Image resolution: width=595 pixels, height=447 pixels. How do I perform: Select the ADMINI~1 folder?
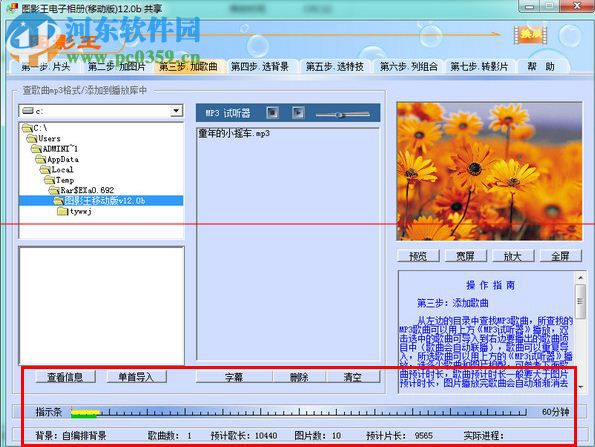55,149
